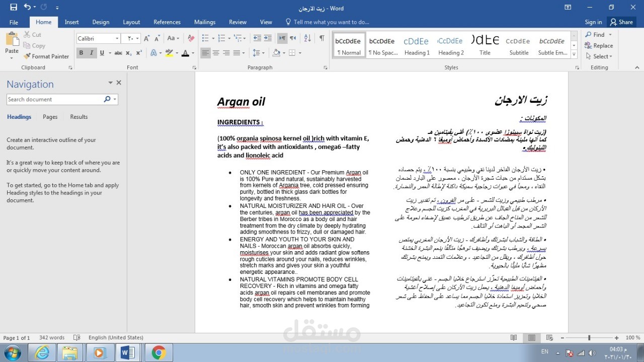The height and width of the screenshot is (362, 644).
Task: Toggle Bold formatting
Action: coord(80,52)
